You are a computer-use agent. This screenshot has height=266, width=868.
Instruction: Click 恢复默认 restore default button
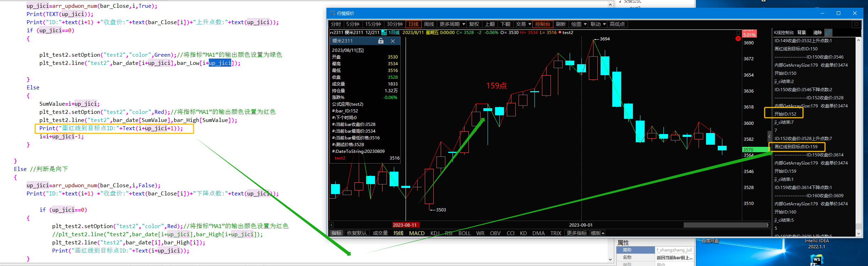click(x=357, y=233)
